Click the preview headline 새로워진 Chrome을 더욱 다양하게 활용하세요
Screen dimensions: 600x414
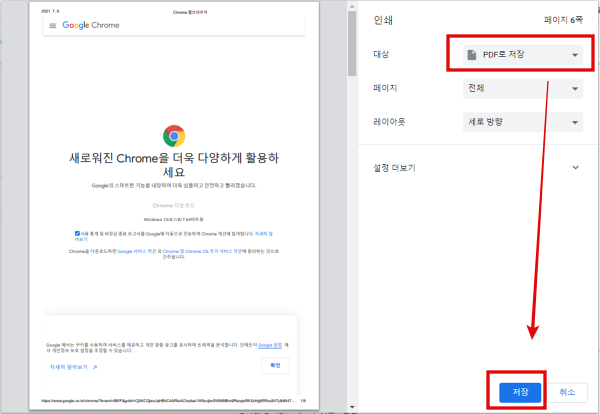pos(174,165)
